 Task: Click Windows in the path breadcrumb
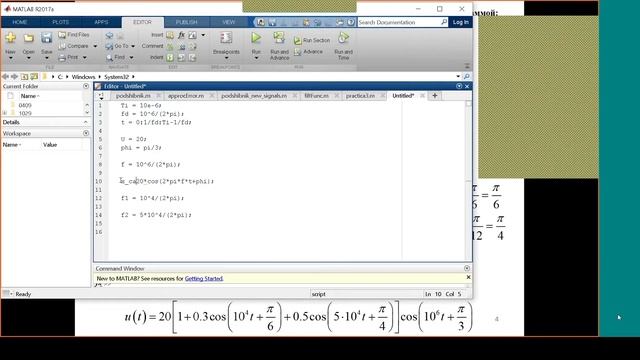[83, 77]
